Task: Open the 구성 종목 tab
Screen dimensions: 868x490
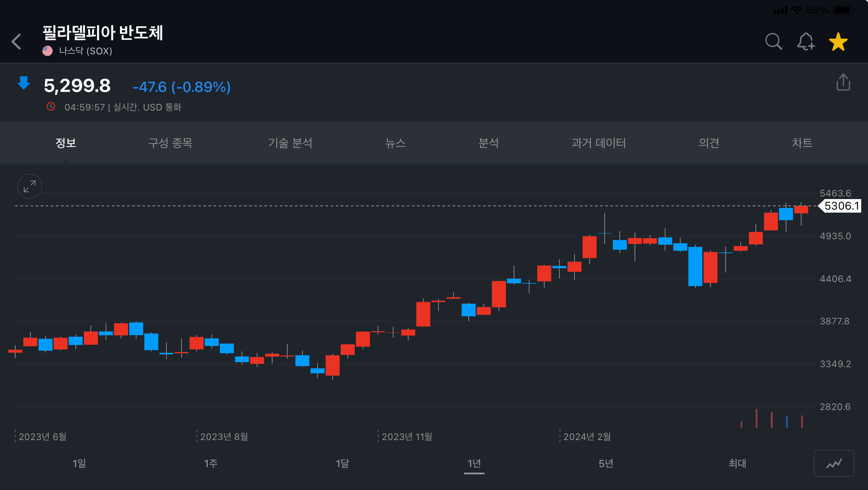Action: click(x=170, y=143)
